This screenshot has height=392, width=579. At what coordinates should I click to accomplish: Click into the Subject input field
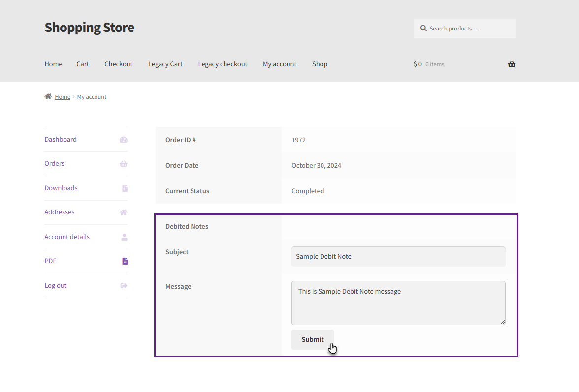pos(398,257)
